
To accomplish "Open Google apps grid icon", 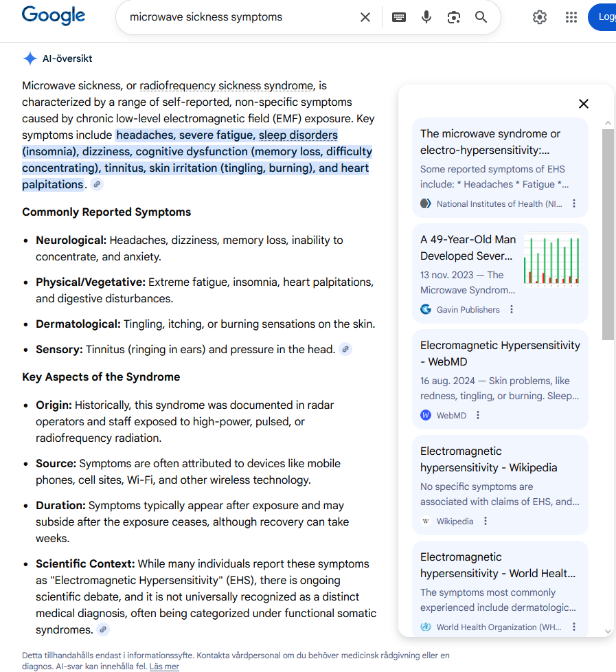I will pos(571,17).
